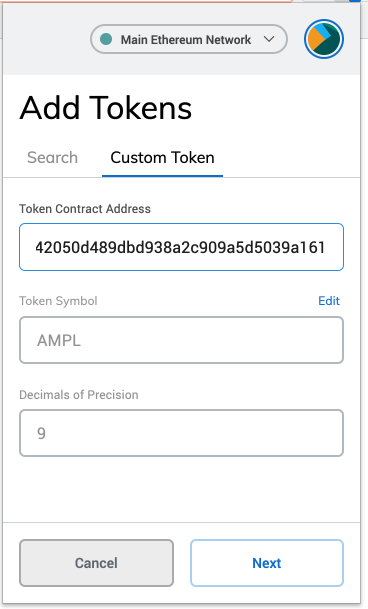Switch to the Search tab

pos(52,158)
